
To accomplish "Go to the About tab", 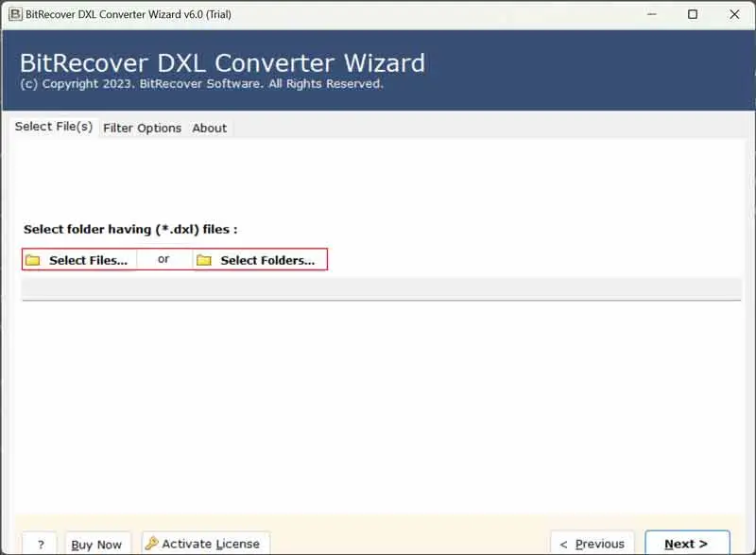I will pyautogui.click(x=209, y=128).
